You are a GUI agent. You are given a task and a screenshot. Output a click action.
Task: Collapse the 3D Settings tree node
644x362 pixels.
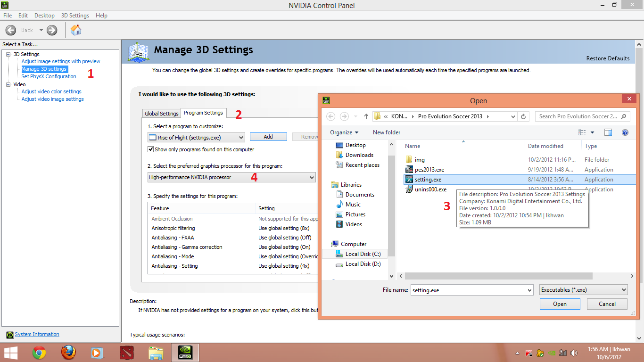coord(8,54)
